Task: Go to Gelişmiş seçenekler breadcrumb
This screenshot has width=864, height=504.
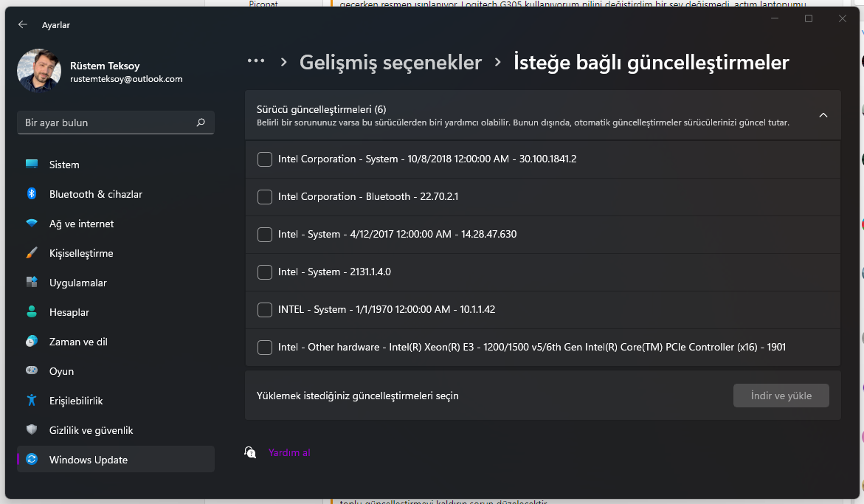Action: (390, 63)
